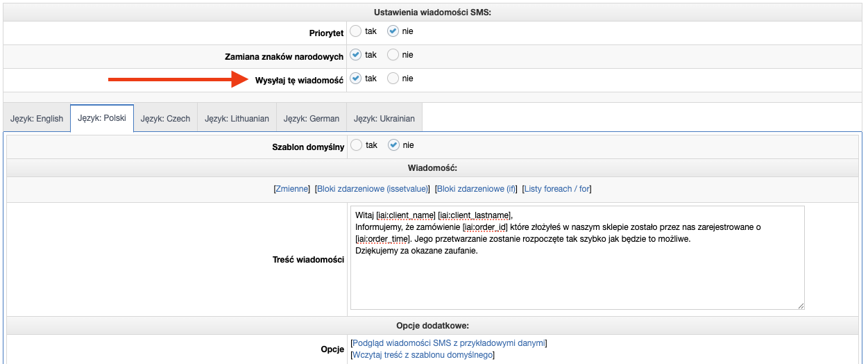The height and width of the screenshot is (364, 868).
Task: Enable Zamiana znaków narodowych tak option
Action: pos(356,55)
